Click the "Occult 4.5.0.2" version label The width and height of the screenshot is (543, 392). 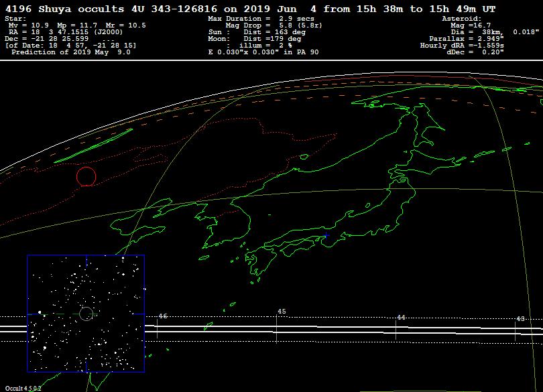point(23,388)
